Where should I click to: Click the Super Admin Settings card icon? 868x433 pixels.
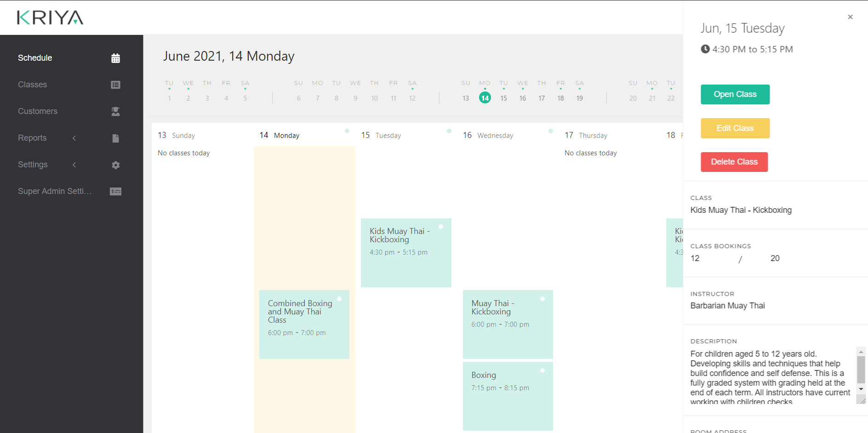(x=115, y=192)
